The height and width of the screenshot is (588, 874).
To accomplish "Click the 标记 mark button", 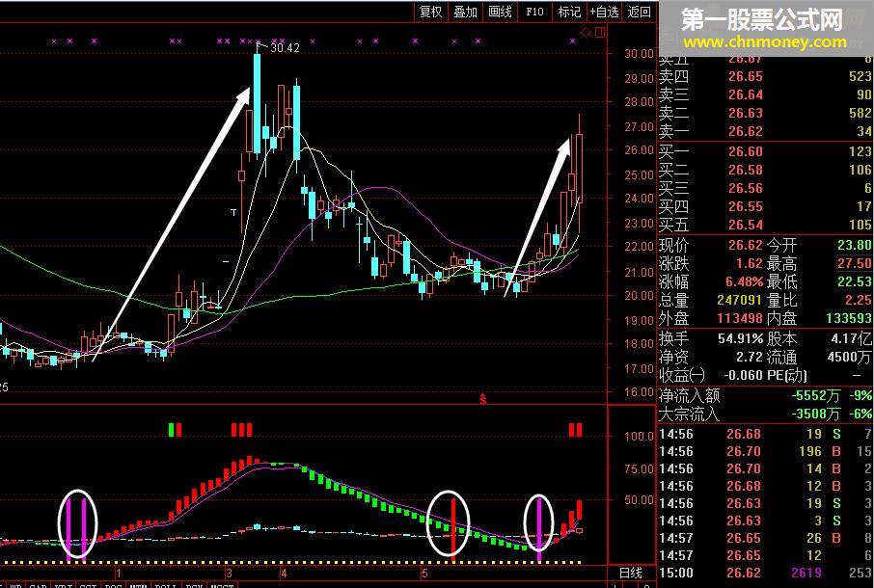I will [569, 12].
